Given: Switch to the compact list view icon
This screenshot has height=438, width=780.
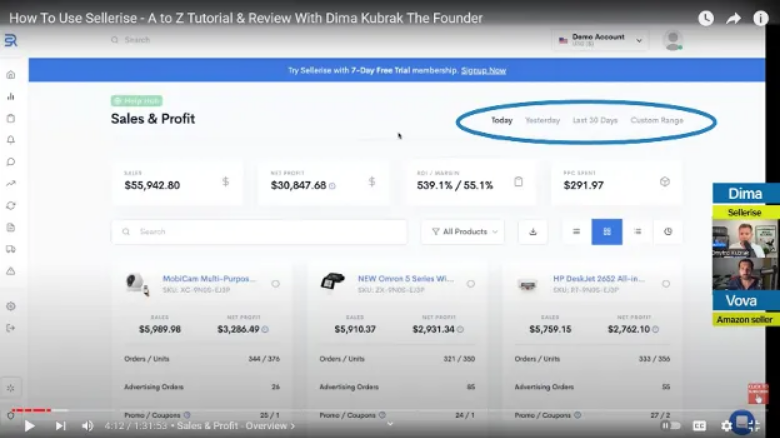Looking at the screenshot, I should pos(576,231).
